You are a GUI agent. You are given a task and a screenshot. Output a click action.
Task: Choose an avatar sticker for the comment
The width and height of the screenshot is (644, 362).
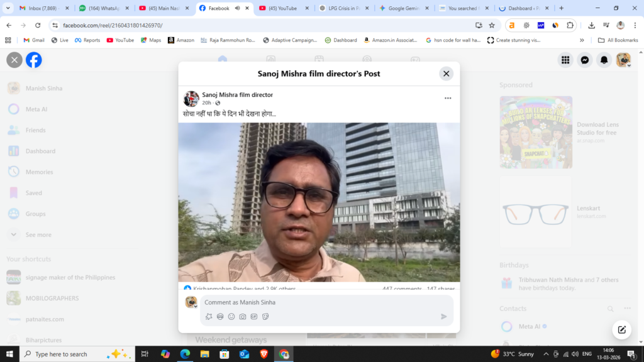[x=220, y=317]
